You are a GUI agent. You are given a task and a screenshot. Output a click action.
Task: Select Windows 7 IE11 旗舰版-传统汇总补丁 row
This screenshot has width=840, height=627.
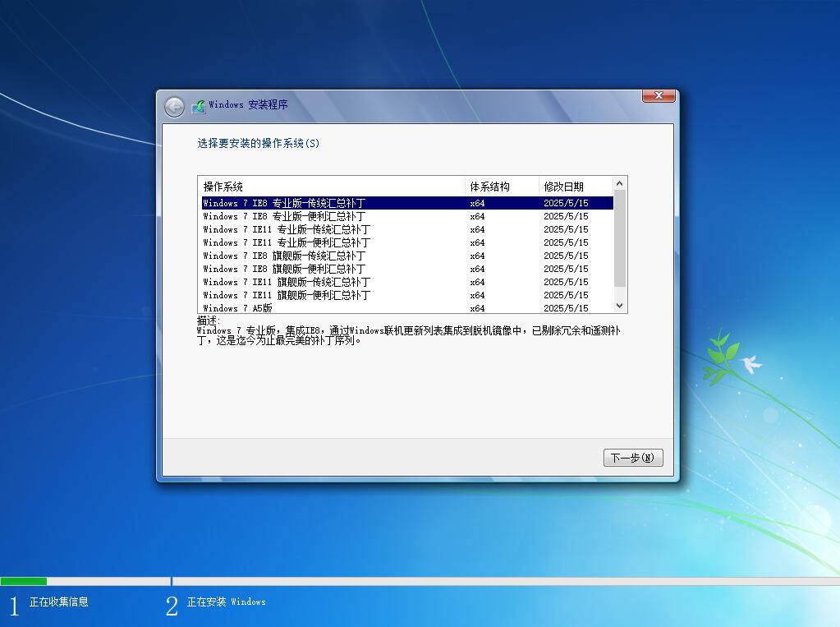tap(407, 282)
